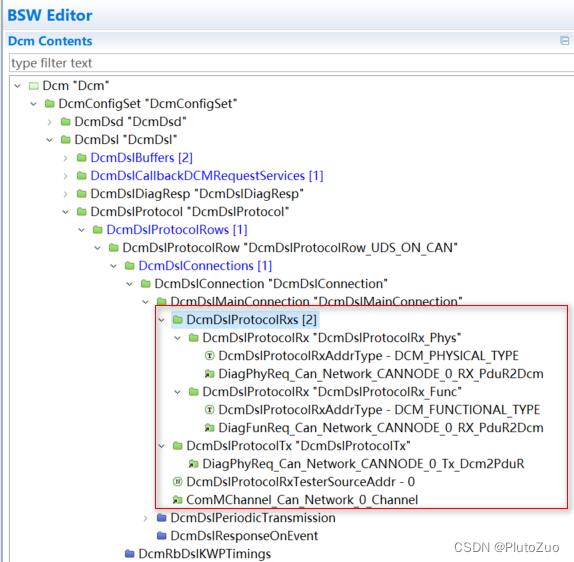Click the DcmDslProtocolRxAddrType DCM_FUNCTIONAL_TYPE parameter icon
This screenshot has width=574, height=562.
(209, 409)
